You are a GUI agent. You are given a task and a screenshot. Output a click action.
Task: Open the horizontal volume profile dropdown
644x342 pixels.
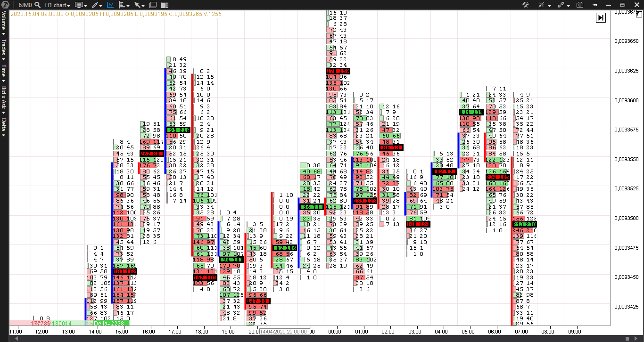pyautogui.click(x=124, y=5)
